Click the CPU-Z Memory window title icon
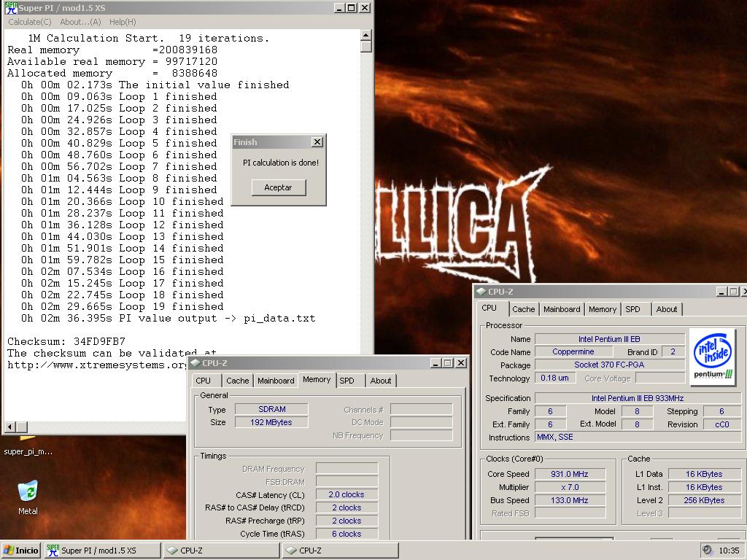The image size is (747, 560). (x=195, y=363)
